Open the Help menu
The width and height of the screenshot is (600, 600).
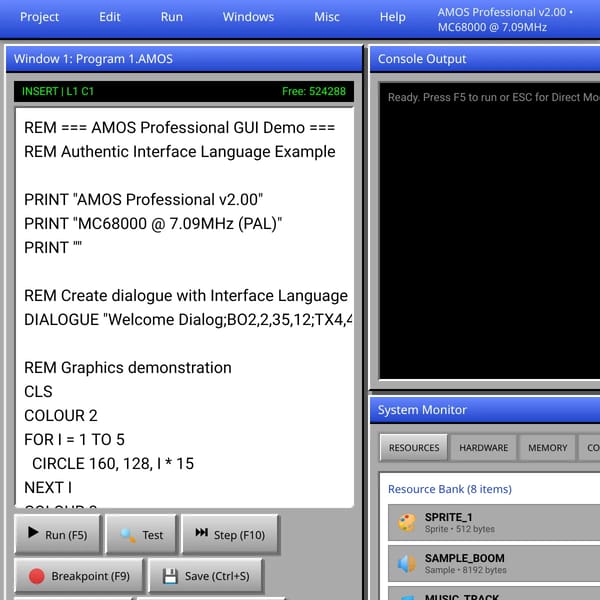coord(392,17)
